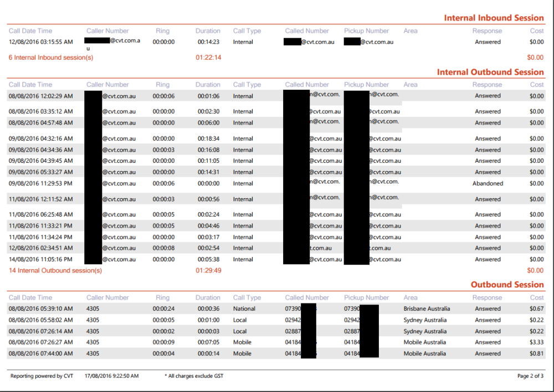554x392 pixels.
Task: Click the duration 00:14:31
Action: [x=208, y=172]
